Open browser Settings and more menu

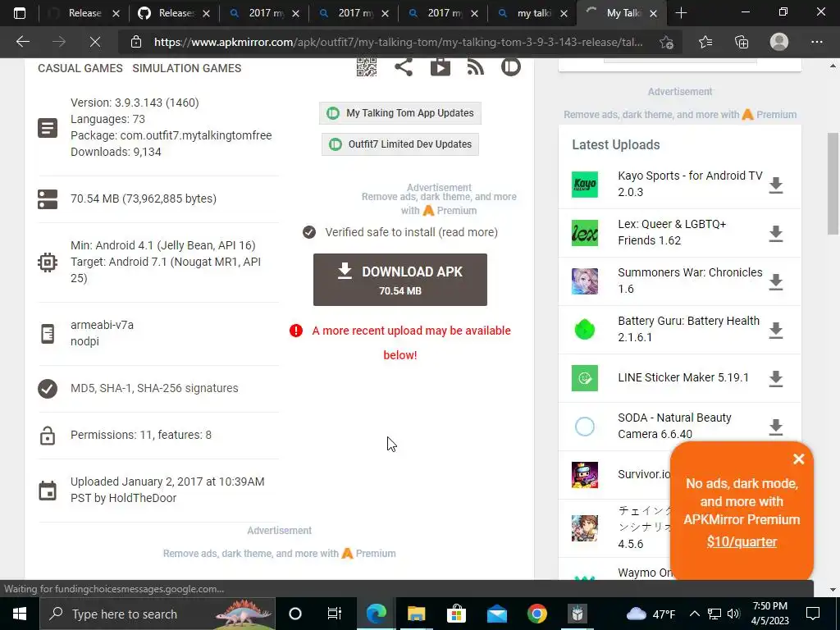[x=816, y=42]
